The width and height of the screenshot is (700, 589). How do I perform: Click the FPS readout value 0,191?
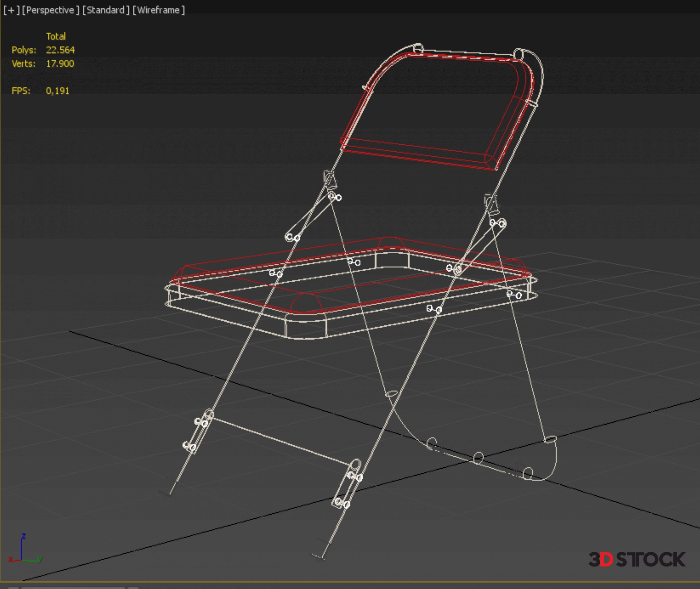[x=58, y=91]
